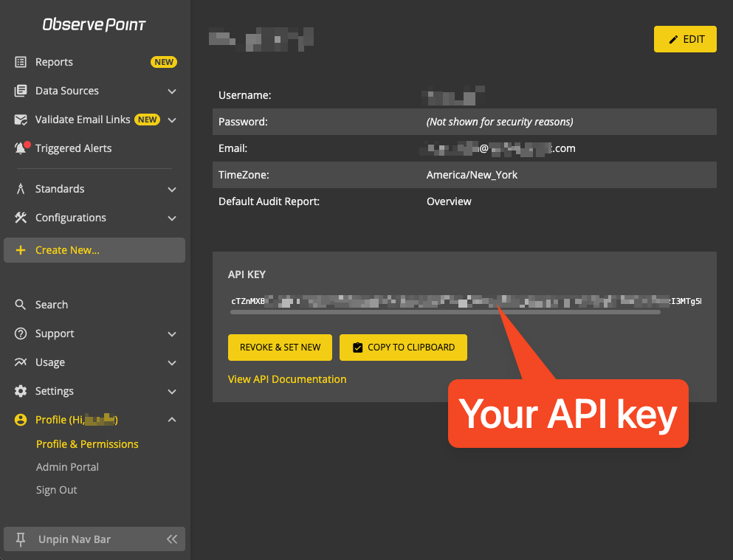Collapse nav bar with double chevron icon

tap(172, 539)
